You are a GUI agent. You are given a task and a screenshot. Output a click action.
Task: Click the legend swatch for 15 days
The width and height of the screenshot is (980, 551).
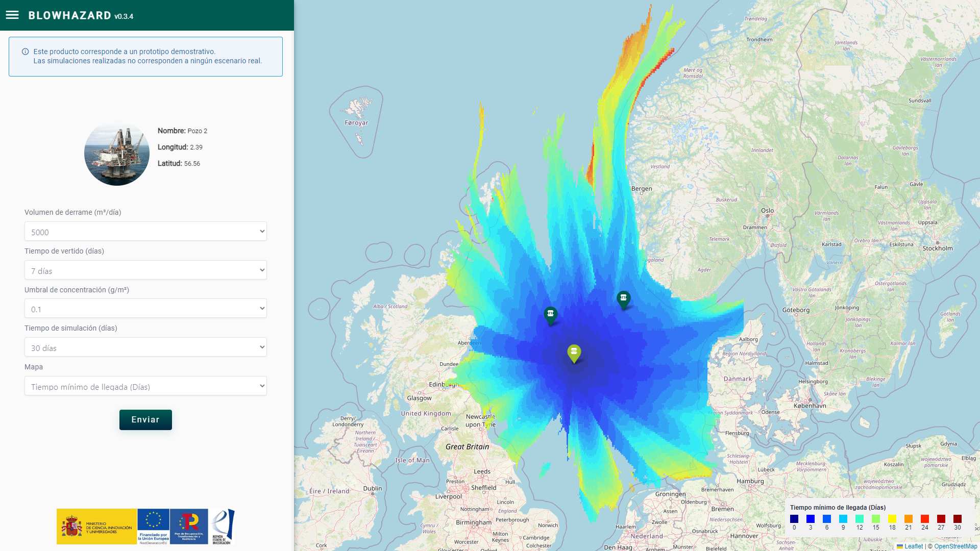(876, 519)
